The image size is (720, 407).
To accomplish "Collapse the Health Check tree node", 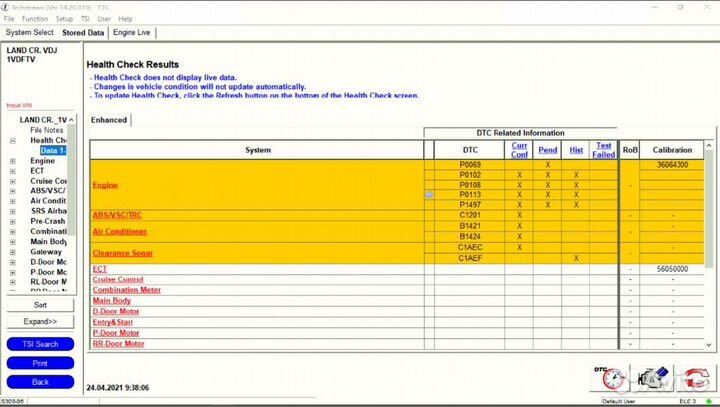I will click(x=13, y=141).
